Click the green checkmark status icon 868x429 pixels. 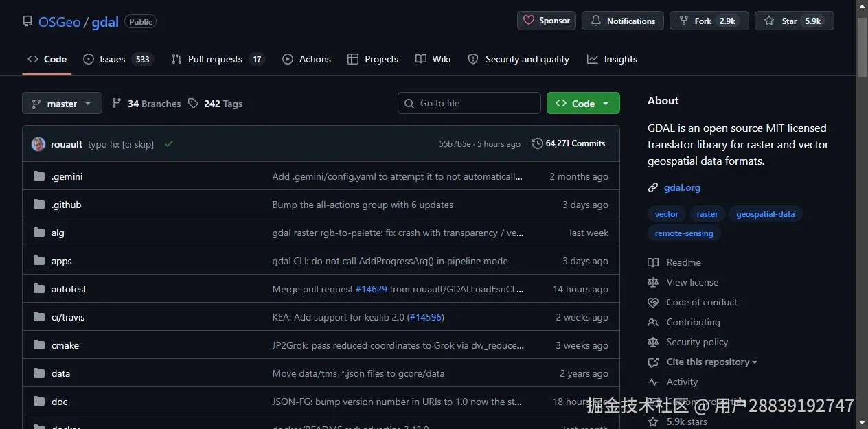click(x=168, y=144)
